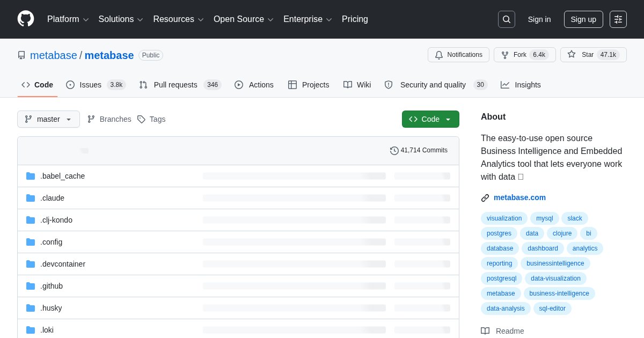Open the appearance settings icon button
Screen dimensions: 644x338
(x=618, y=19)
